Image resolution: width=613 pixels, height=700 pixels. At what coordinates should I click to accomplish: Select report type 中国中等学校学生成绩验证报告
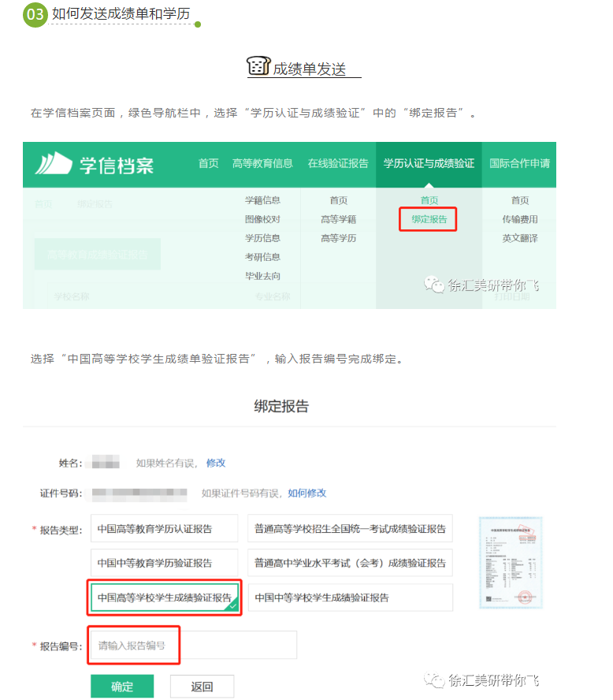click(350, 598)
